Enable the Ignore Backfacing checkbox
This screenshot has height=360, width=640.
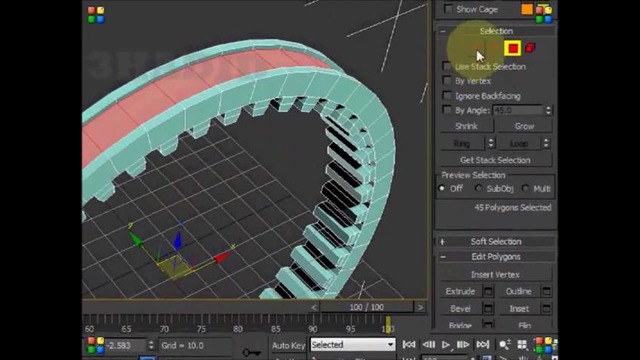point(447,96)
